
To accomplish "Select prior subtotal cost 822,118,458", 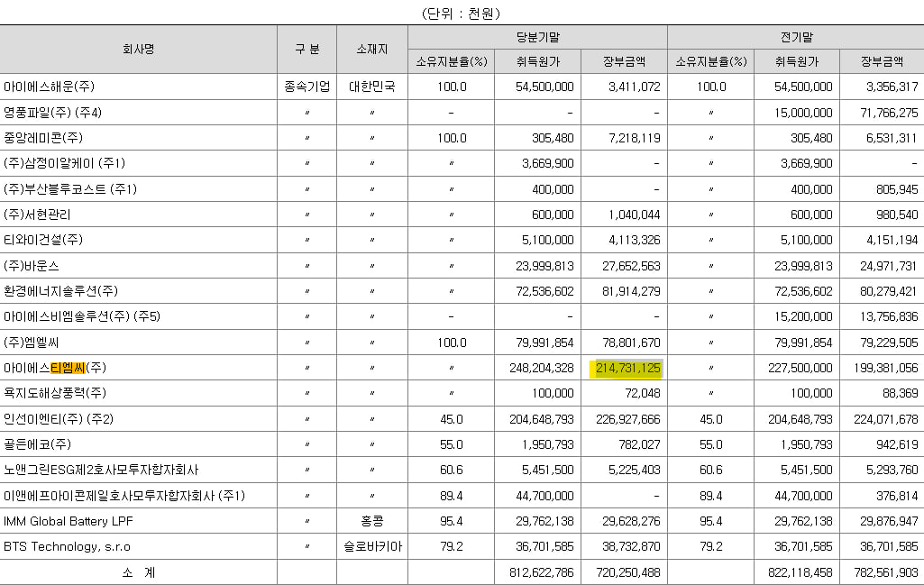I will tap(800, 572).
